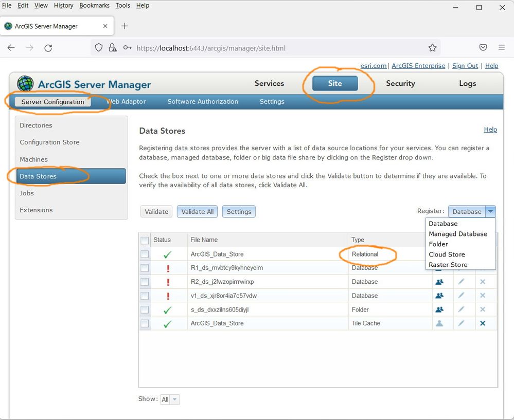Select the Site tab
514x420 pixels.
[335, 84]
